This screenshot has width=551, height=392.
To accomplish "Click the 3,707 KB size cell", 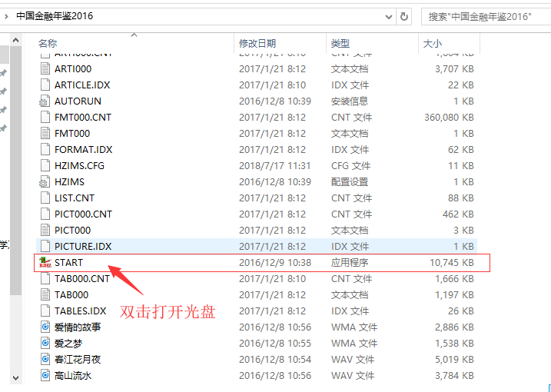I will (x=454, y=69).
